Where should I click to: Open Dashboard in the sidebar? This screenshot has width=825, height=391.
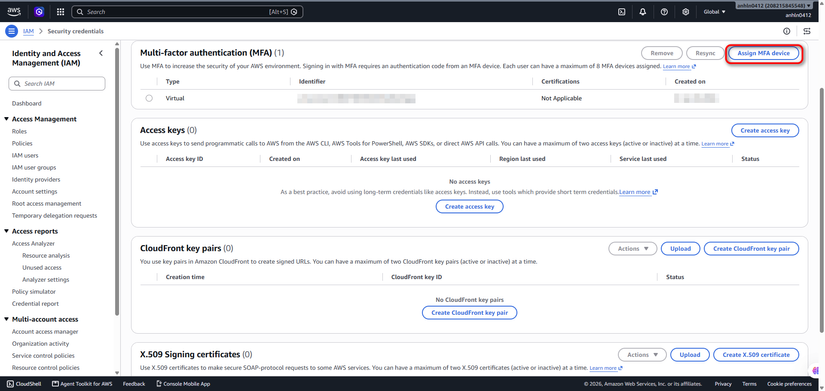click(x=26, y=104)
